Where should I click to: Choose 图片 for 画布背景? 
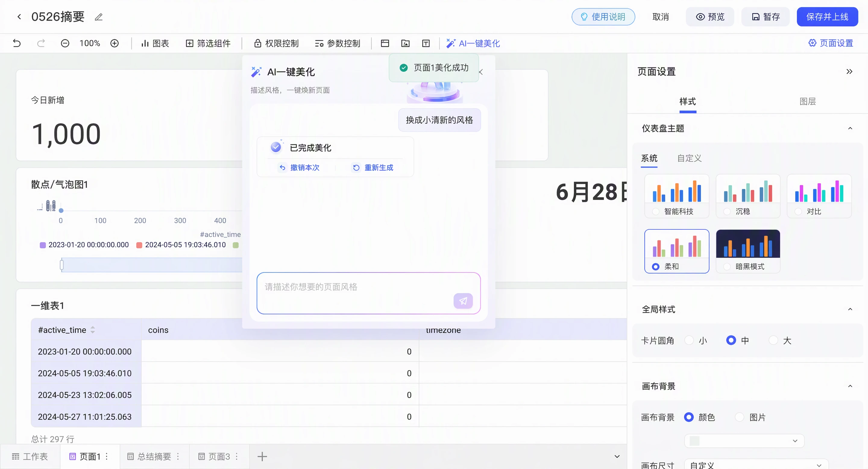(740, 417)
